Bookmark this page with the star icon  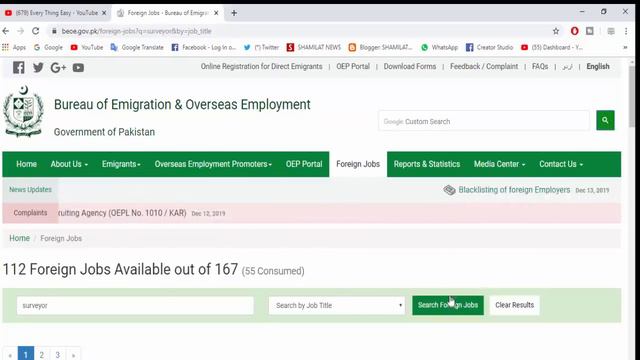point(556,31)
